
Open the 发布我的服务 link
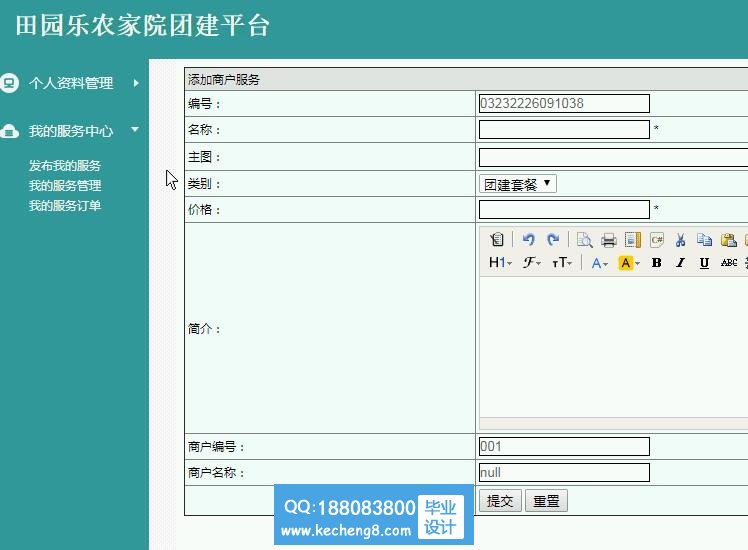pos(64,166)
